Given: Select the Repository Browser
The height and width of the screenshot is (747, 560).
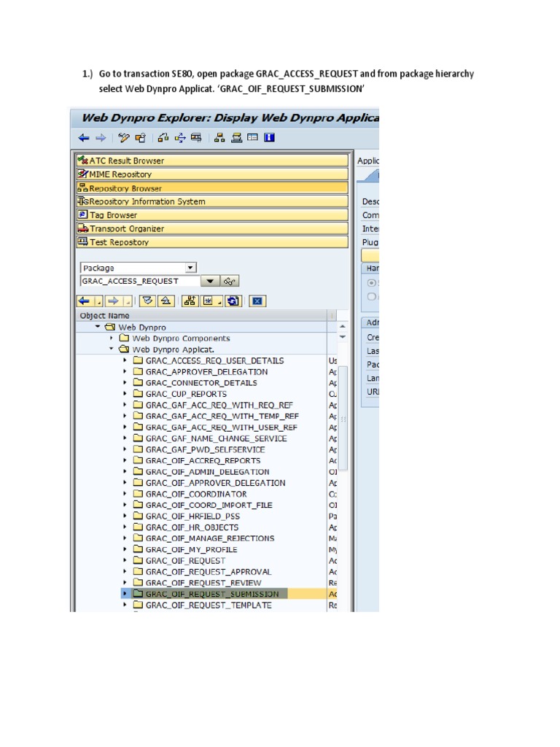Looking at the screenshot, I should coord(212,188).
